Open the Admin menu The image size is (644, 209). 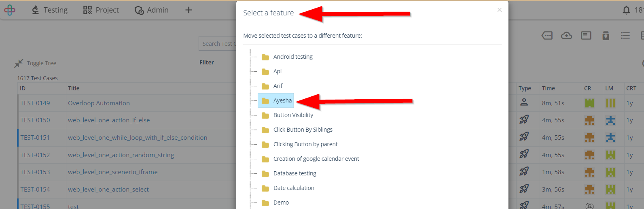[152, 10]
